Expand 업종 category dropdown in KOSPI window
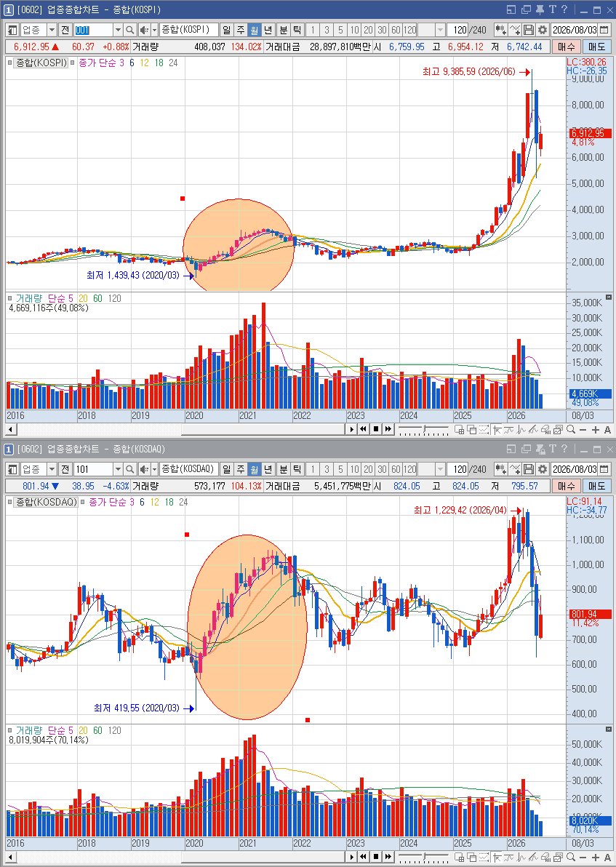This screenshot has width=616, height=867. (52, 30)
